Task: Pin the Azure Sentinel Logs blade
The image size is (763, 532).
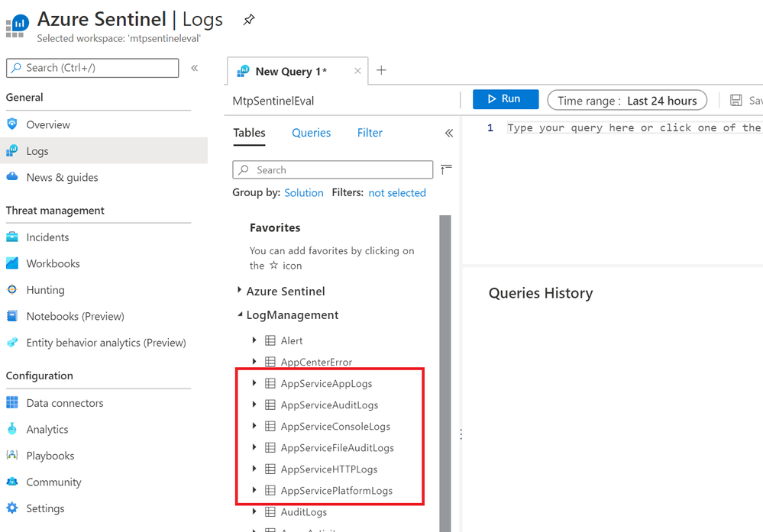Action: 249,20
